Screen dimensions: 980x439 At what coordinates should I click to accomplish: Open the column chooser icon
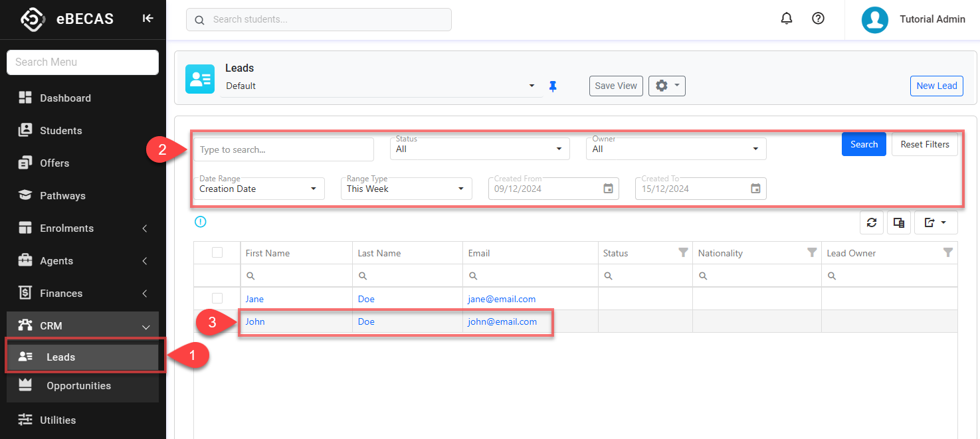(899, 223)
